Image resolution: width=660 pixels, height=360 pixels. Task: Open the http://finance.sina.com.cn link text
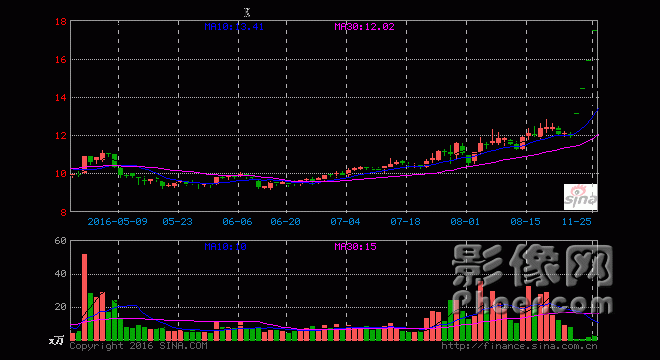[x=519, y=346]
